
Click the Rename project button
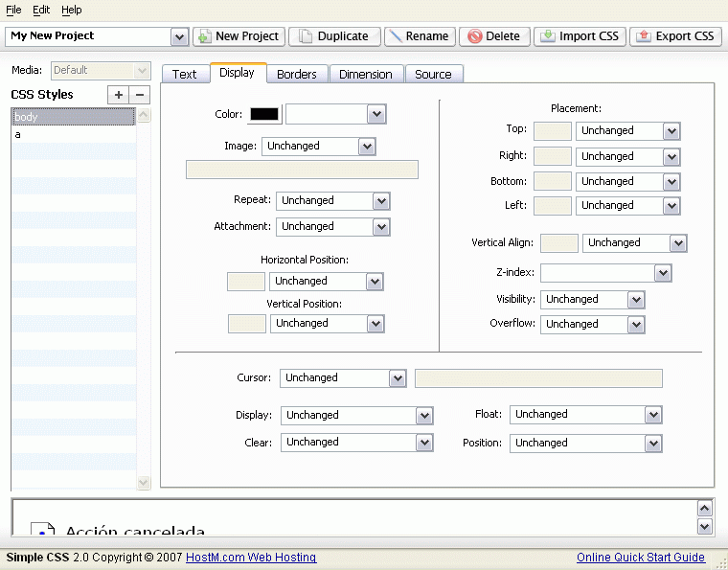coord(419,36)
